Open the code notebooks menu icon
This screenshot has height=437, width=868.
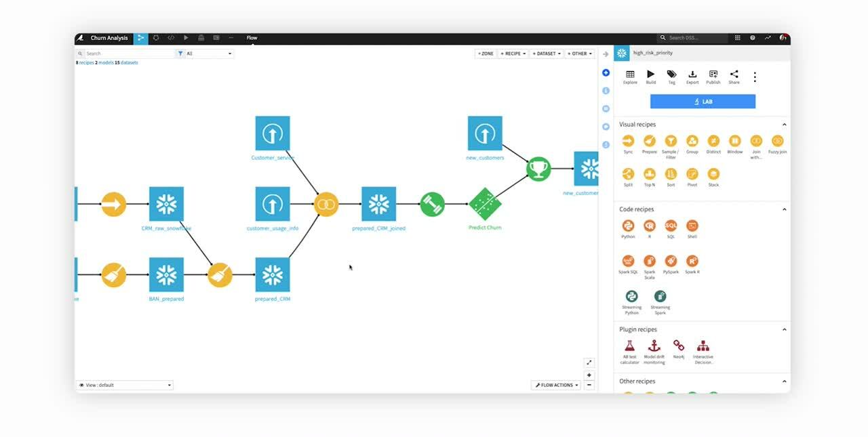(171, 38)
